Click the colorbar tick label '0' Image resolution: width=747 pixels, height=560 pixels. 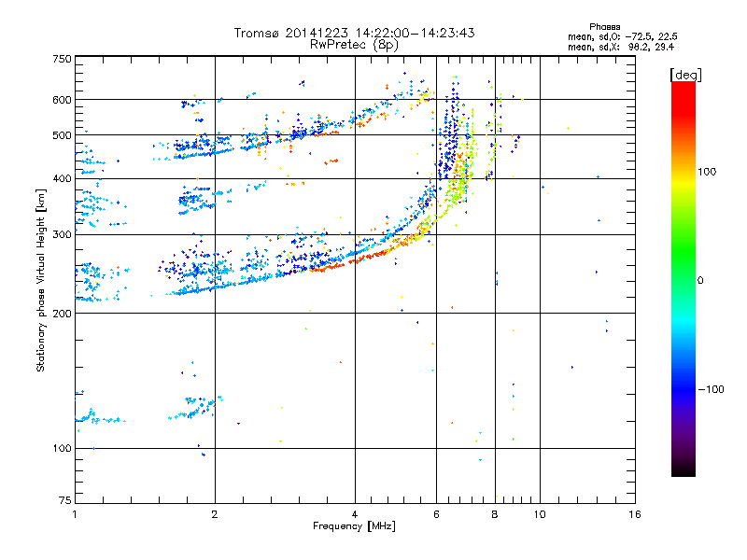(699, 281)
